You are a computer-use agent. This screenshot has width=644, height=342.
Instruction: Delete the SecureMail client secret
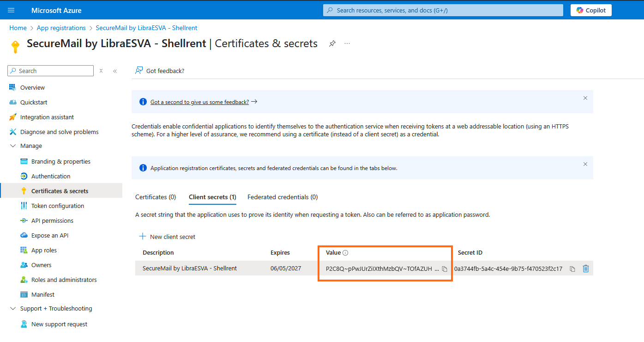pos(586,269)
